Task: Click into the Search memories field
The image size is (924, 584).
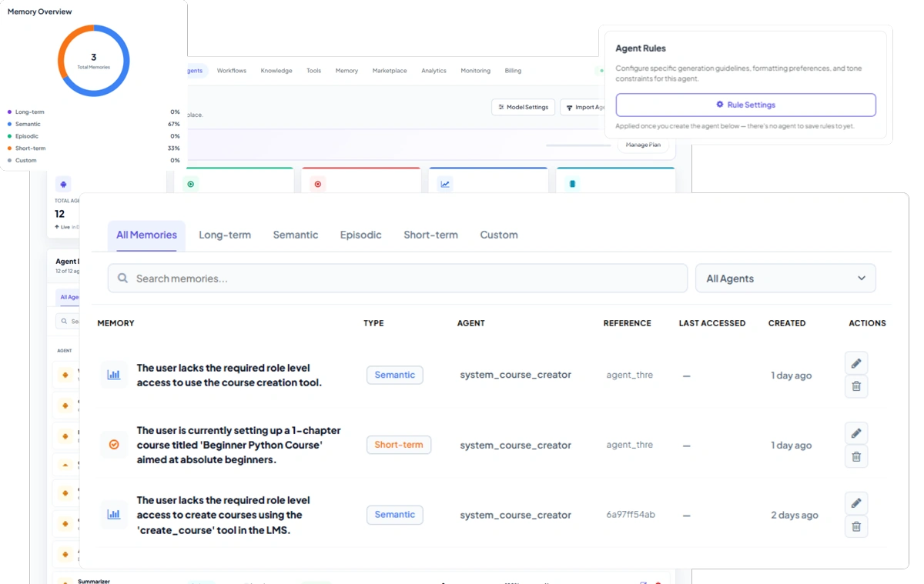Action: click(x=397, y=279)
